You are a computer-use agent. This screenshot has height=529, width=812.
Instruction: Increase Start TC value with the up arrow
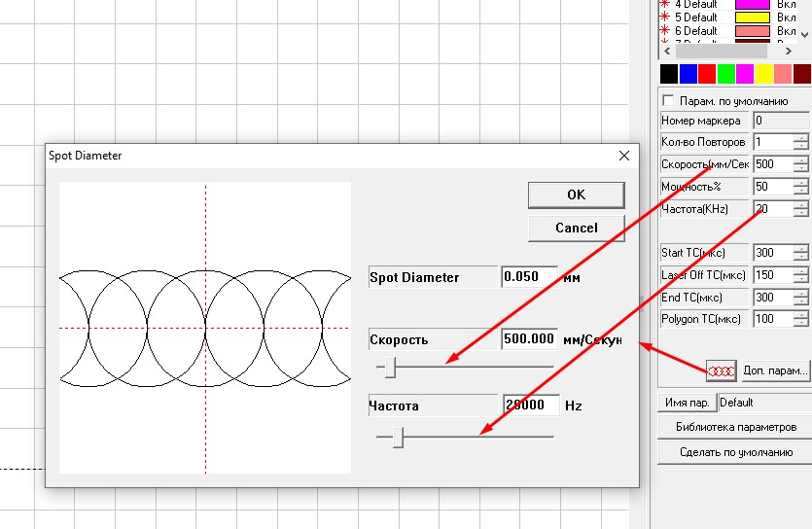[800, 248]
